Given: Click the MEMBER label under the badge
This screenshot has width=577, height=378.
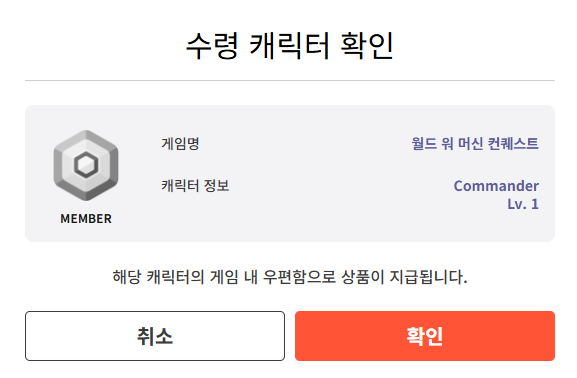Looking at the screenshot, I should (86, 219).
